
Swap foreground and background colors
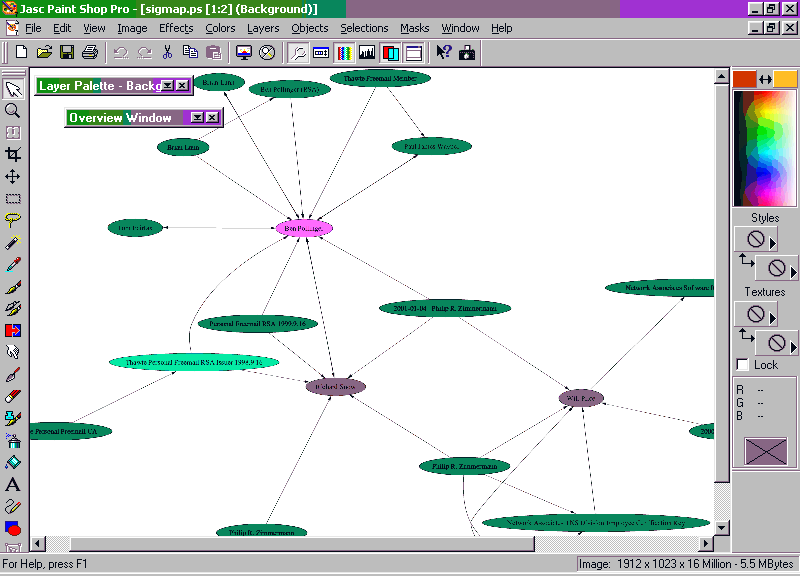tap(765, 79)
